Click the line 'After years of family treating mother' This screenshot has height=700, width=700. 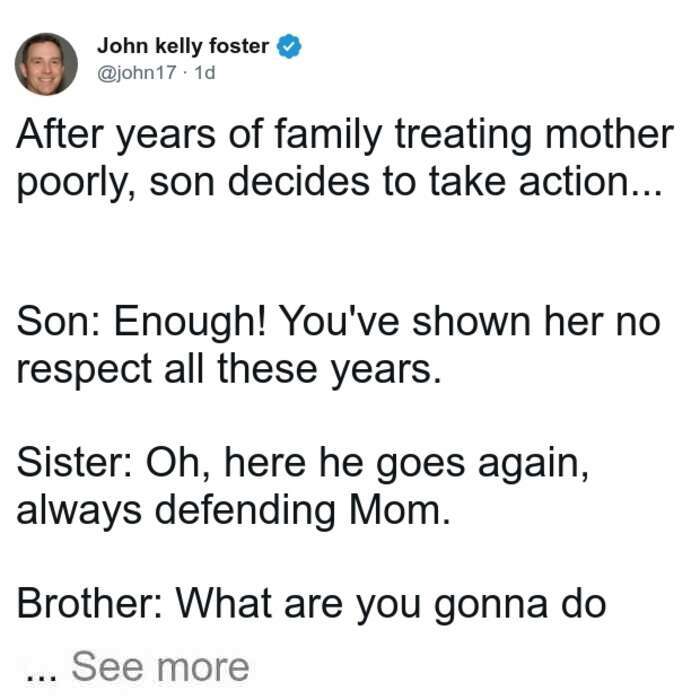[345, 135]
